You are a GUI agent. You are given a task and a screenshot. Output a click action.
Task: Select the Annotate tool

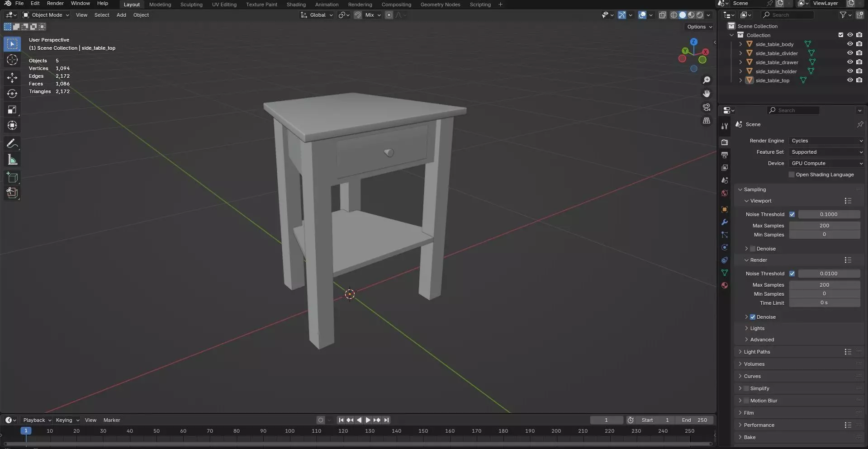(x=12, y=144)
